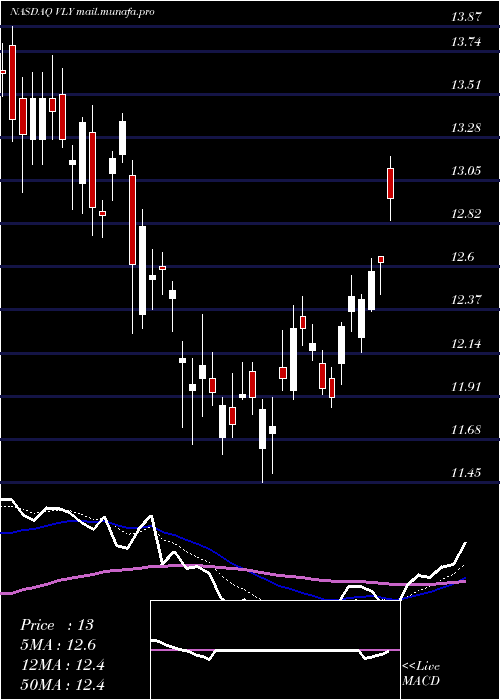The width and height of the screenshot is (500, 700).
Task: Click the 13.74 price axis label
Action: click(466, 42)
